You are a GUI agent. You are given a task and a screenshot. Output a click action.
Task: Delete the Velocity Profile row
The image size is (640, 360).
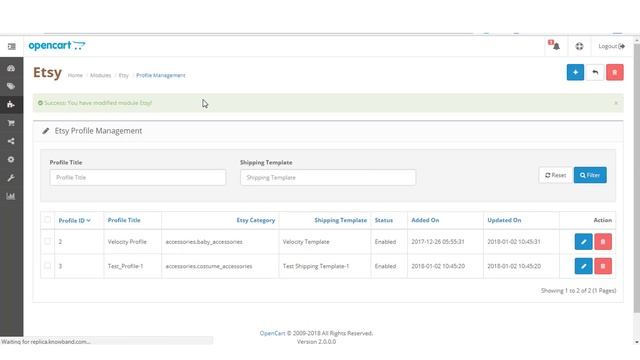pyautogui.click(x=603, y=242)
